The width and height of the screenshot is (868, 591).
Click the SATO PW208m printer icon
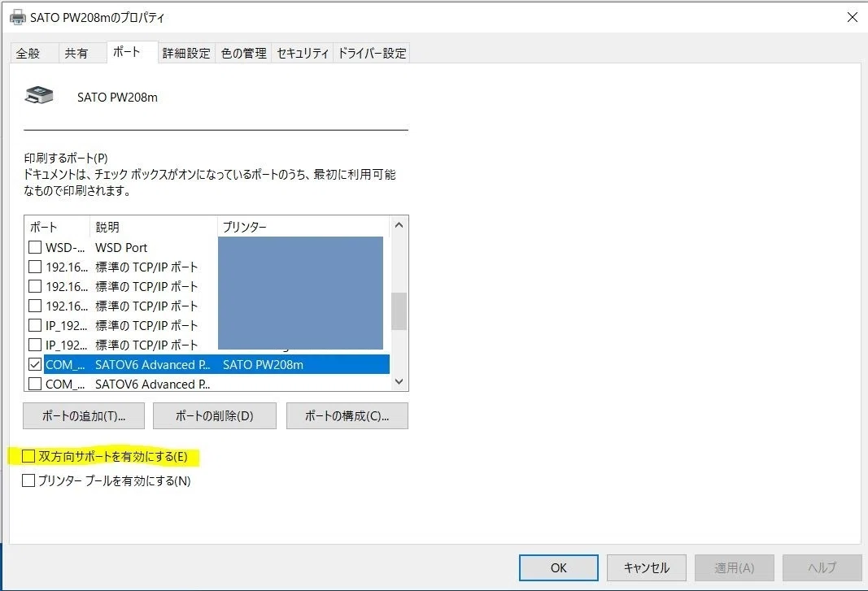pyautogui.click(x=39, y=95)
